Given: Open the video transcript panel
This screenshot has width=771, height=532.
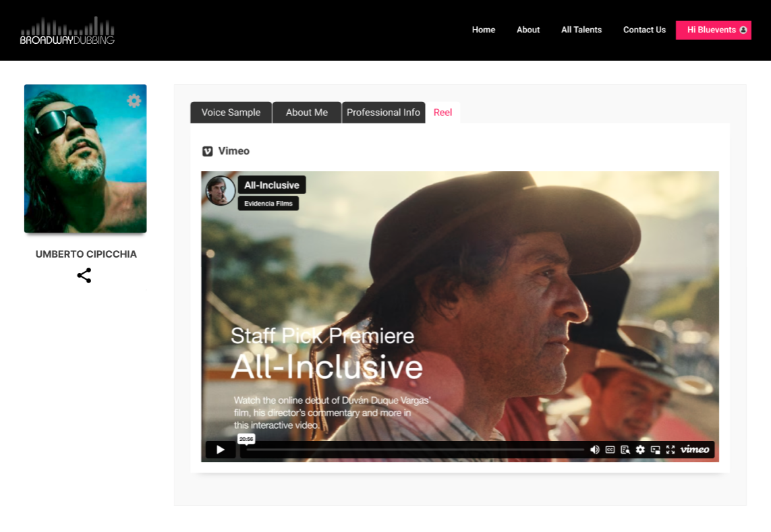Looking at the screenshot, I should click(x=625, y=449).
